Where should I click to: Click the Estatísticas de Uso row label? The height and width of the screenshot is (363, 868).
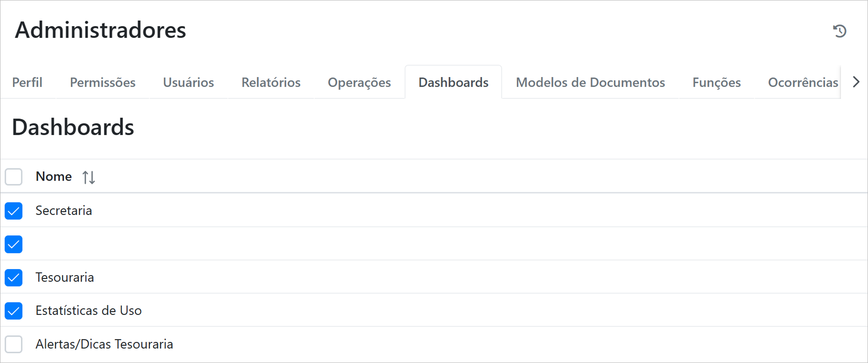(x=89, y=311)
